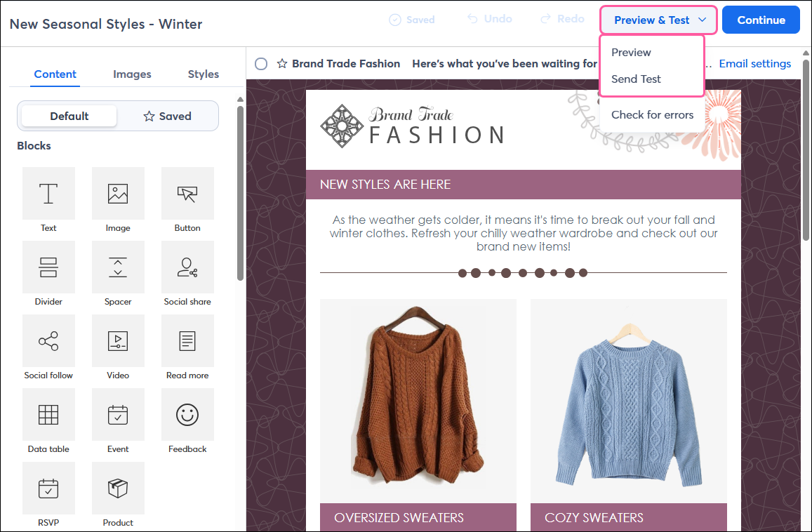Select the circle checkbox beside Brand Trade Fashion
This screenshot has height=532, width=812.
click(x=261, y=63)
